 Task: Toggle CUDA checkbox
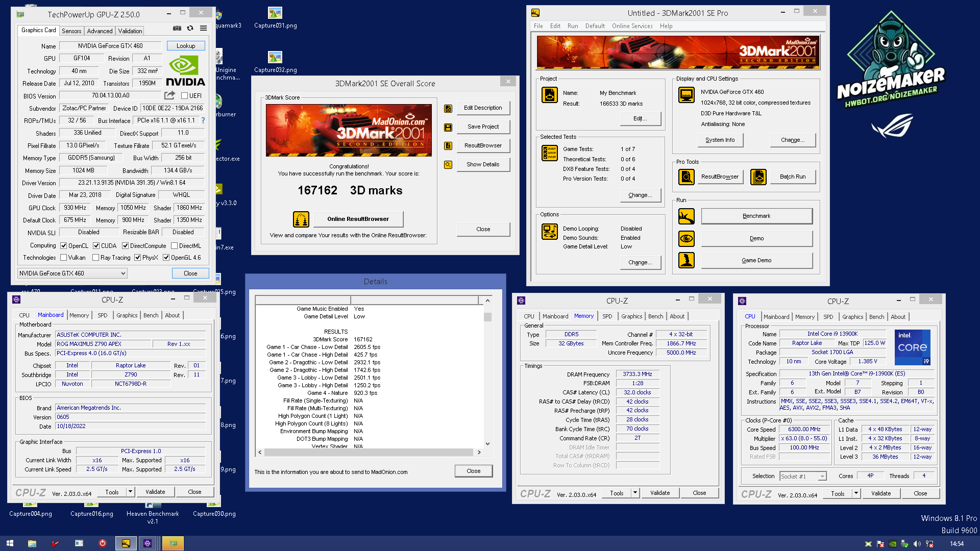pos(96,246)
